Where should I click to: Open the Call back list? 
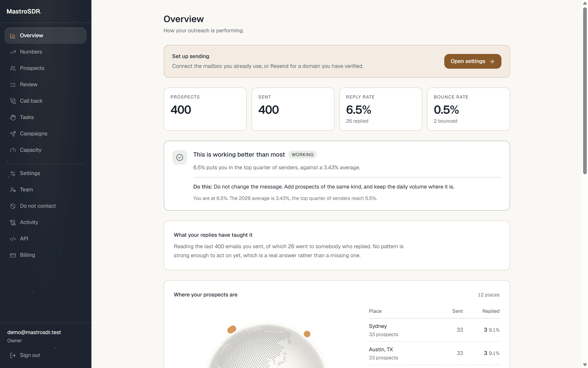pyautogui.click(x=46, y=101)
